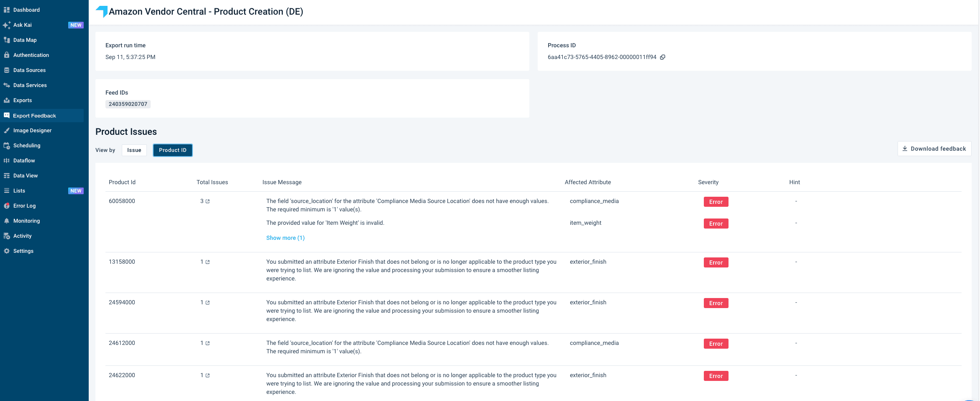Click Error badge for item_weight row
The height and width of the screenshot is (401, 980).
(716, 224)
